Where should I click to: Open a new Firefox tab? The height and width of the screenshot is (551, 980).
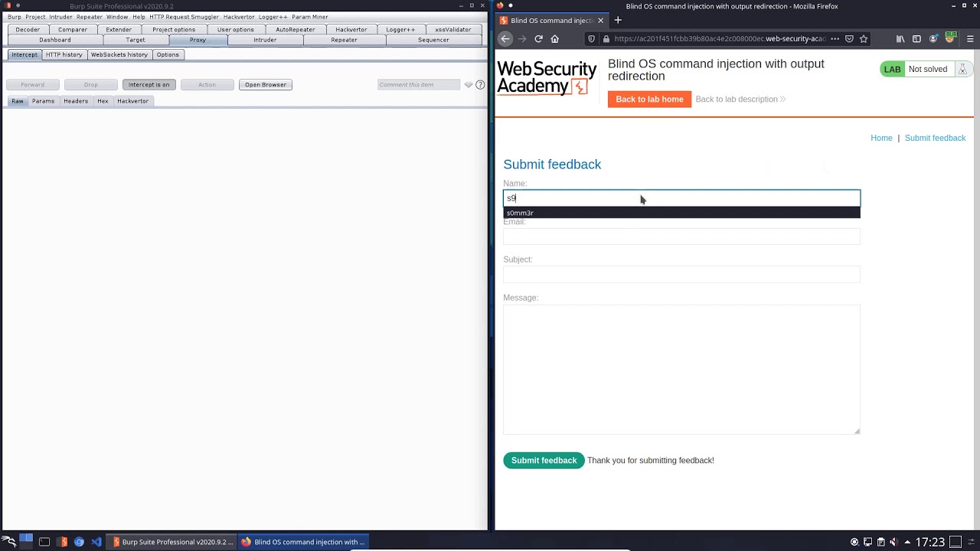click(x=618, y=21)
